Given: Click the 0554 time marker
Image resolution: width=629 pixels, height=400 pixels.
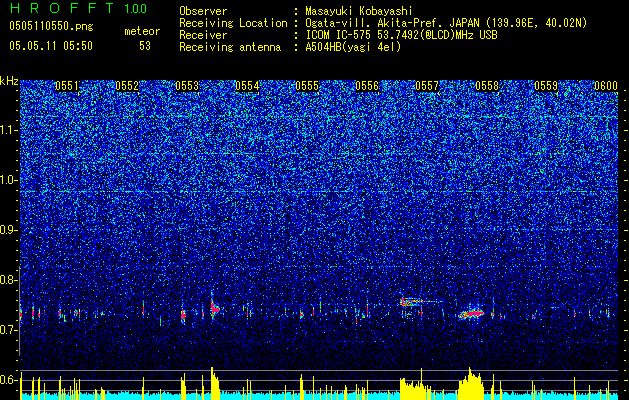Looking at the screenshot, I should tap(247, 86).
